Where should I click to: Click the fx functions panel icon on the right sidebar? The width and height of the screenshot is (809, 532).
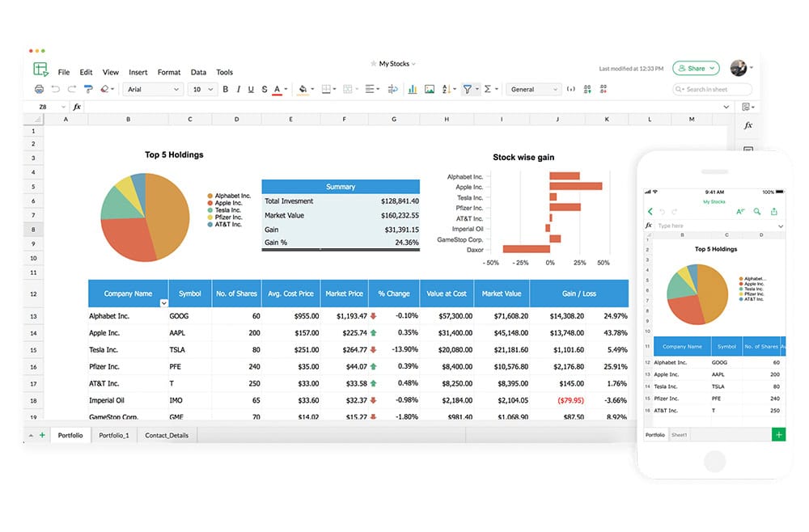click(748, 125)
